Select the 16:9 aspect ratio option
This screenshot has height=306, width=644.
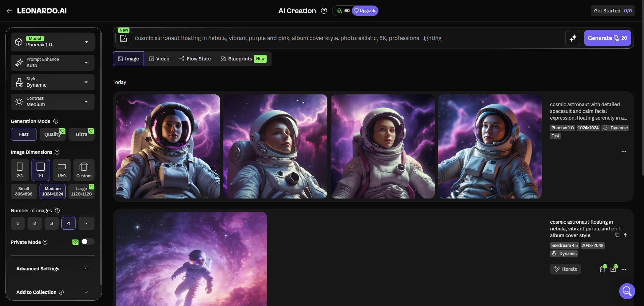point(61,170)
